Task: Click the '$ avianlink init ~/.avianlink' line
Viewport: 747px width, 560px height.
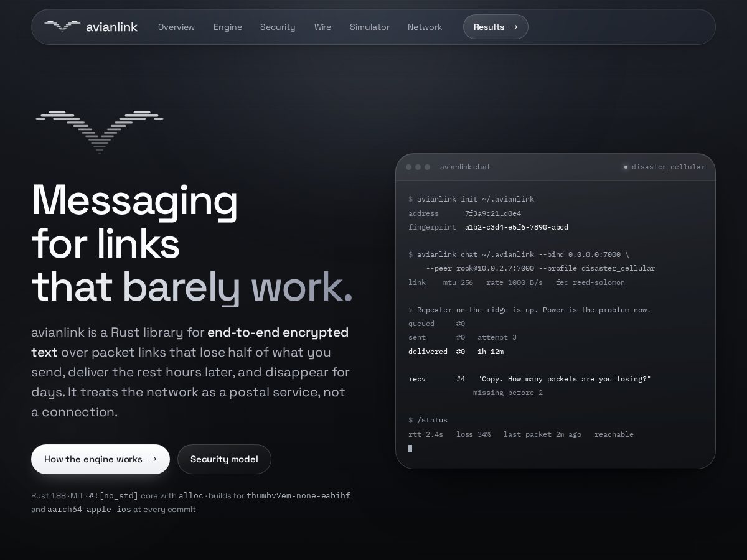Action: (471, 199)
